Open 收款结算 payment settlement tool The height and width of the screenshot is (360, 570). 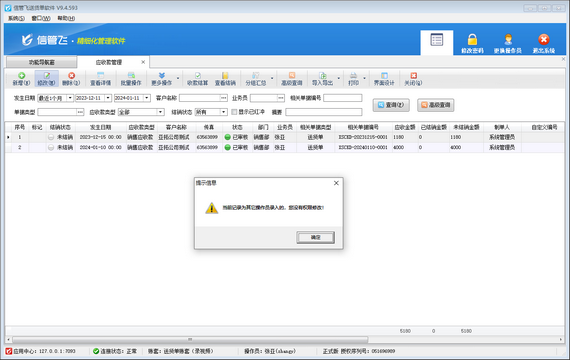pos(197,79)
